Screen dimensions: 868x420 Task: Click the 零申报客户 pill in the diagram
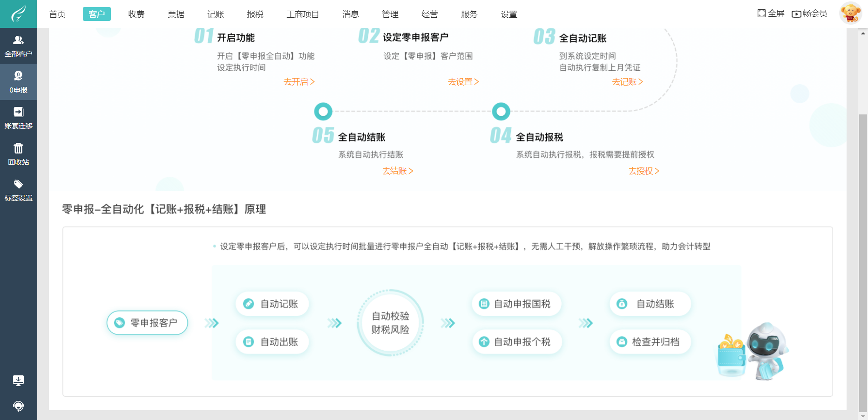[x=147, y=322]
